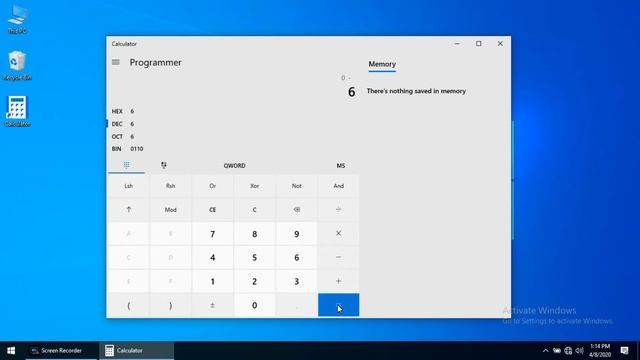Apply the And bitwise operator
The width and height of the screenshot is (640, 360).
click(x=339, y=186)
